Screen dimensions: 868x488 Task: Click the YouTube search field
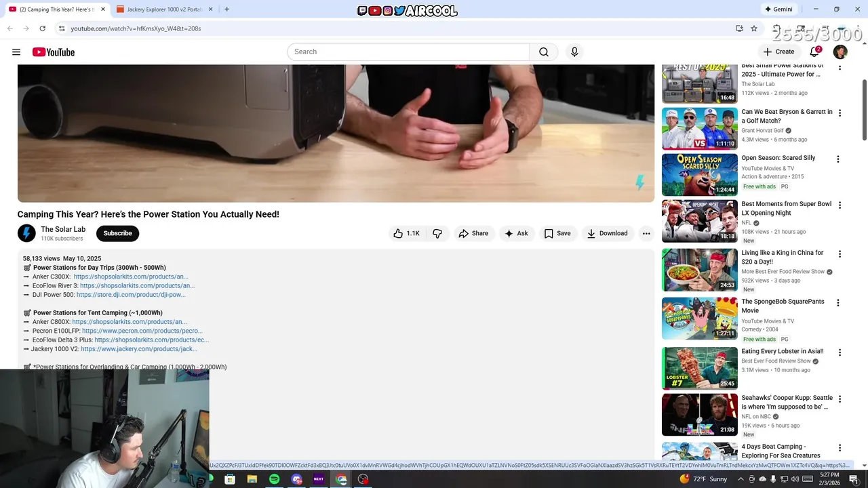[x=408, y=52]
